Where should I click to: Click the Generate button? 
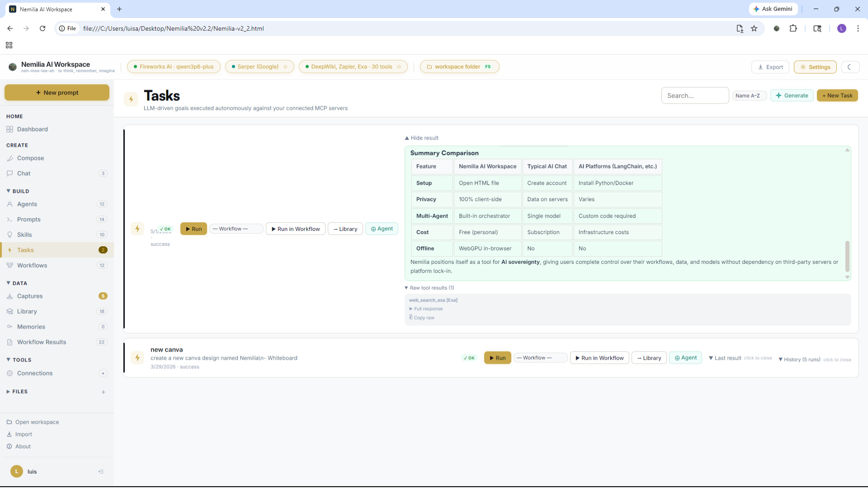(x=792, y=96)
